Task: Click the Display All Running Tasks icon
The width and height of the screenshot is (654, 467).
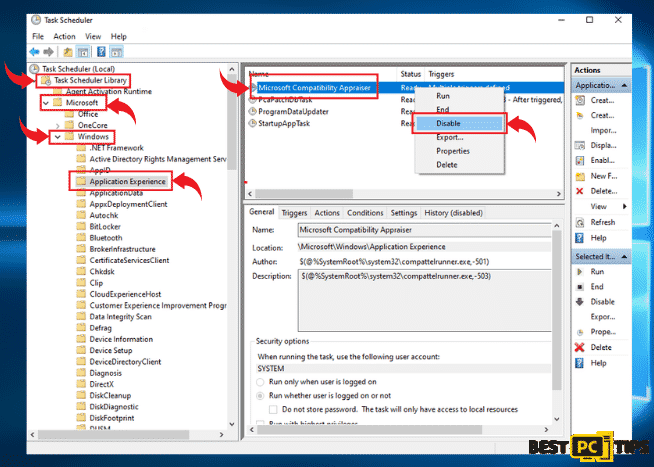Action: (580, 146)
